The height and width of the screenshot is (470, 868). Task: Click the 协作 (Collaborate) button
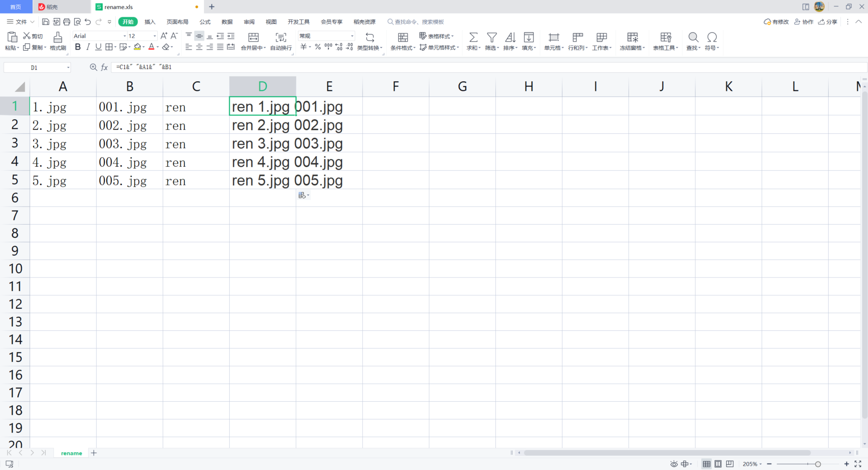[x=804, y=22]
